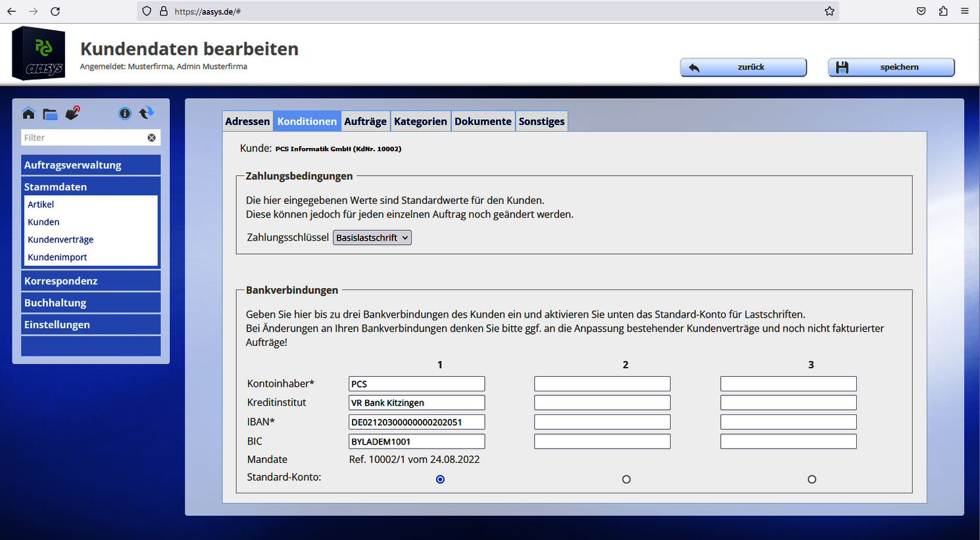Image resolution: width=980 pixels, height=540 pixels.
Task: Click the Kreditinstitut field containing VR Bank Kitzingen
Action: click(x=417, y=403)
